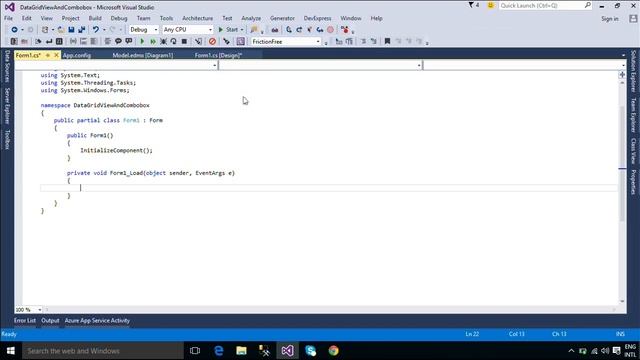Click the vertical editor scrollbar
The width and height of the screenshot is (640, 360).
tap(622, 163)
